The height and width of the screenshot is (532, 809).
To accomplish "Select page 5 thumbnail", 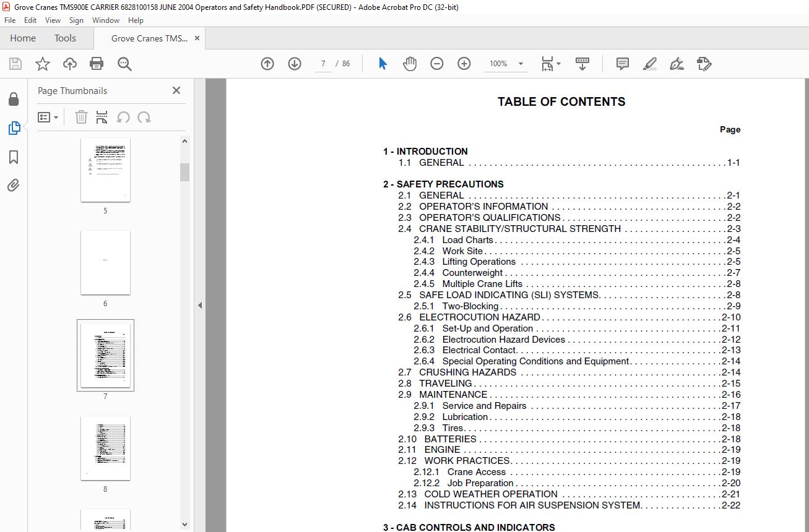I will point(105,169).
